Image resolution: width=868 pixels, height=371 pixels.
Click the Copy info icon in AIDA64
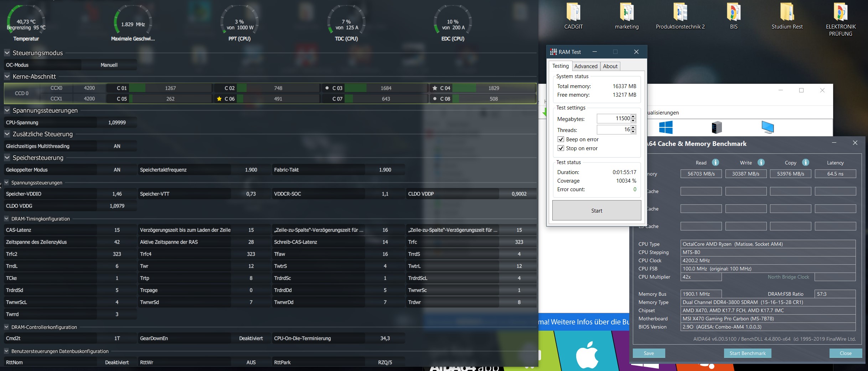point(805,162)
